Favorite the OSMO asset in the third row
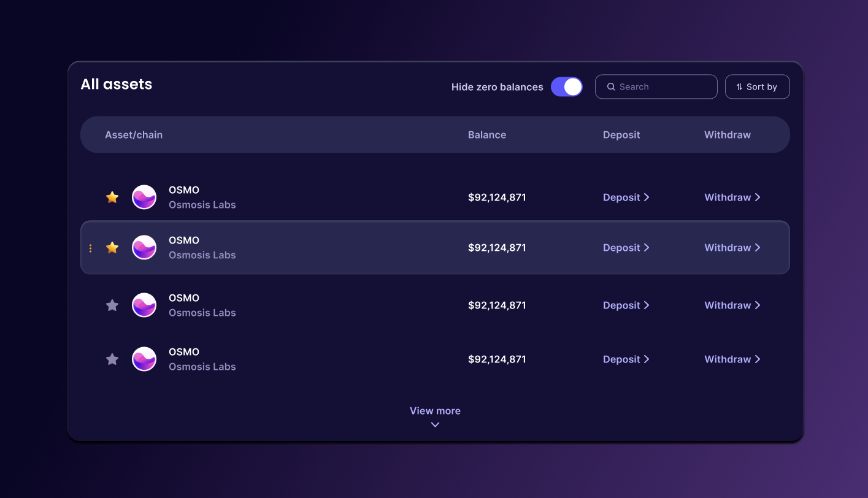Viewport: 868px width, 498px height. [112, 305]
